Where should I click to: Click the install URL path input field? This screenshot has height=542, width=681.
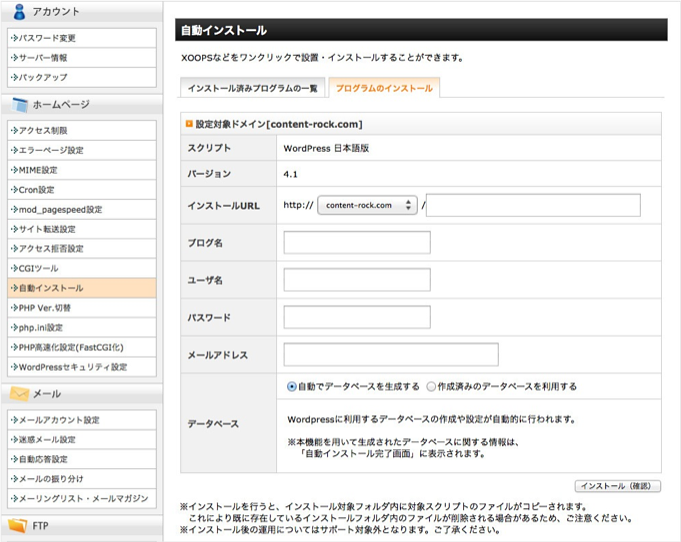coord(533,205)
